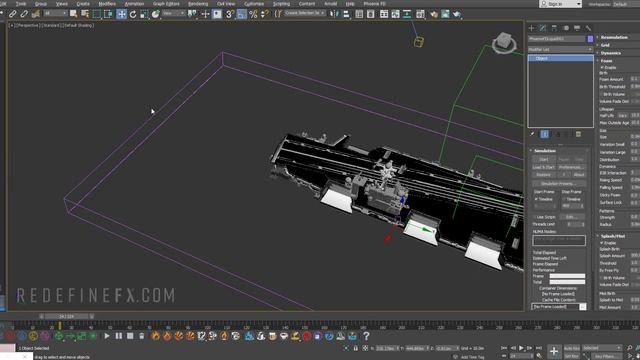Activate the Select Object tool
Viewport: 640px width, 360px height.
(73, 14)
